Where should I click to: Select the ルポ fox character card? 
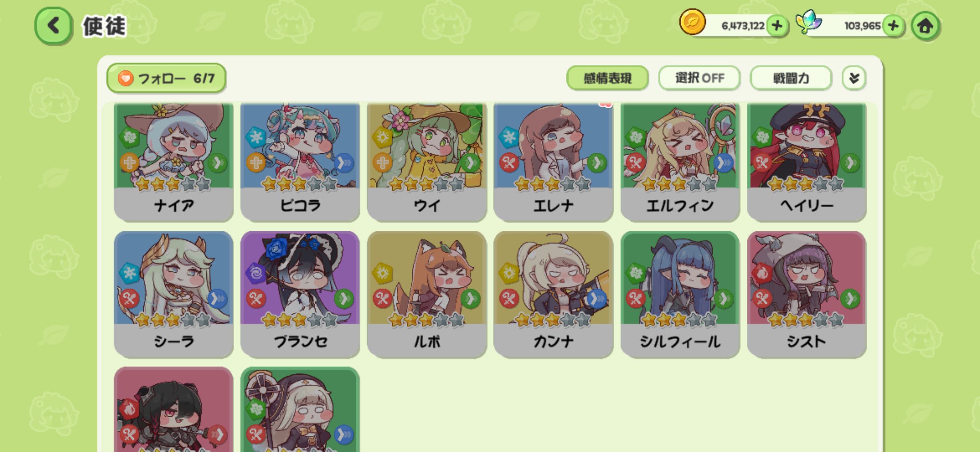click(427, 294)
